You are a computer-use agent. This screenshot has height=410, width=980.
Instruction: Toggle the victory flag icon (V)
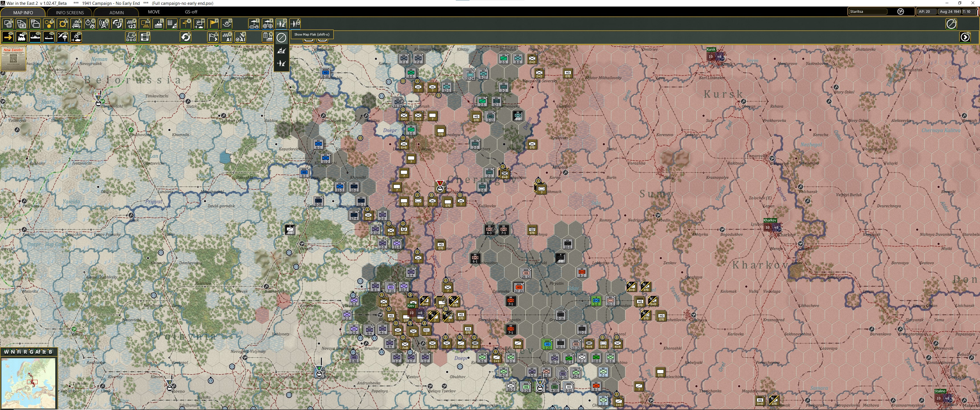213,24
